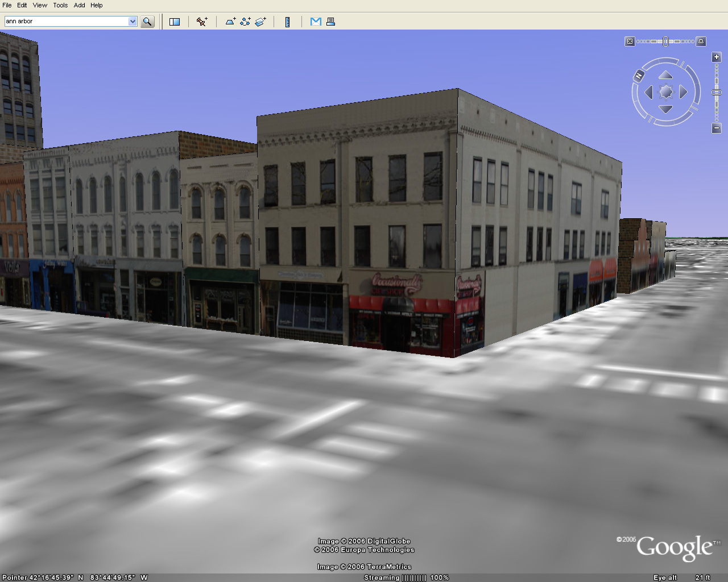
Task: Add an image overlay
Action: [260, 22]
